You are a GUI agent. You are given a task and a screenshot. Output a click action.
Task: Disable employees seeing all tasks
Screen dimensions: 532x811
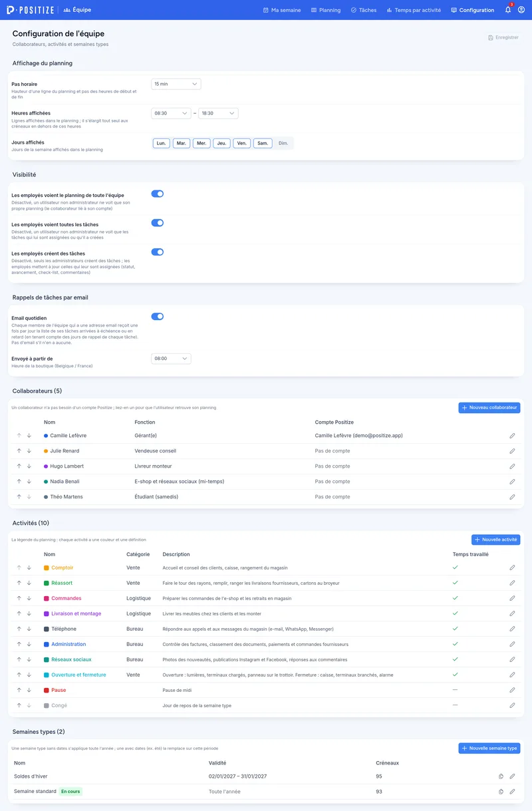click(x=158, y=223)
